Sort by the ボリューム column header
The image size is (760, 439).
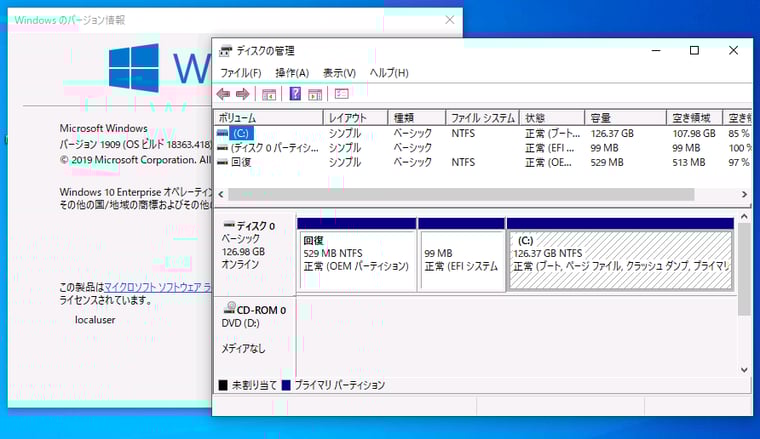pos(269,118)
